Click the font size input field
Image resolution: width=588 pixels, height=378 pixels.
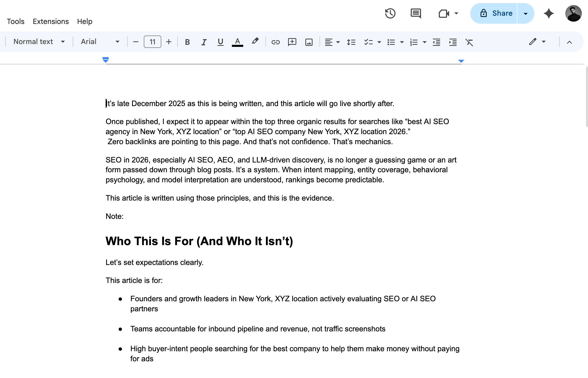pyautogui.click(x=152, y=42)
